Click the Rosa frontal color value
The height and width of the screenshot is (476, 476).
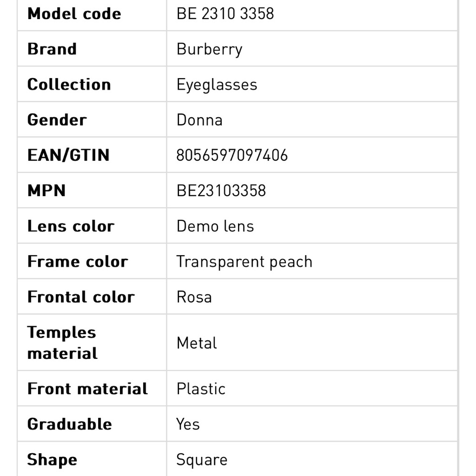click(x=194, y=297)
